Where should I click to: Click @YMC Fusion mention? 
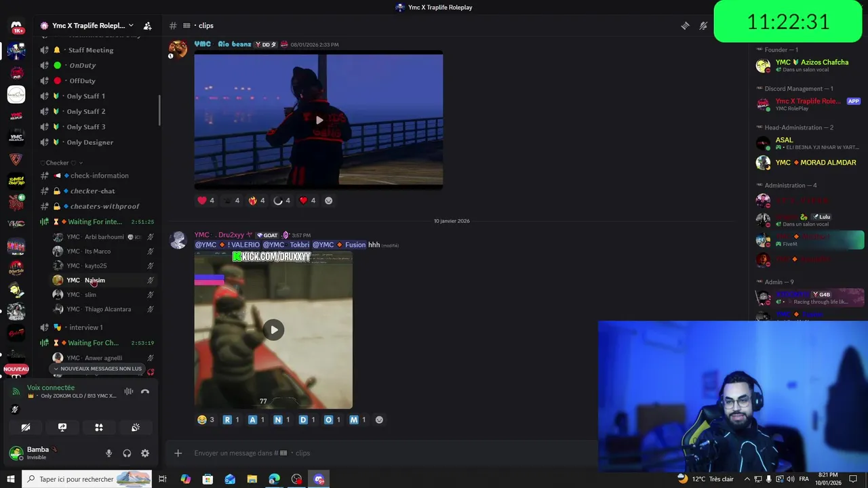[339, 245]
